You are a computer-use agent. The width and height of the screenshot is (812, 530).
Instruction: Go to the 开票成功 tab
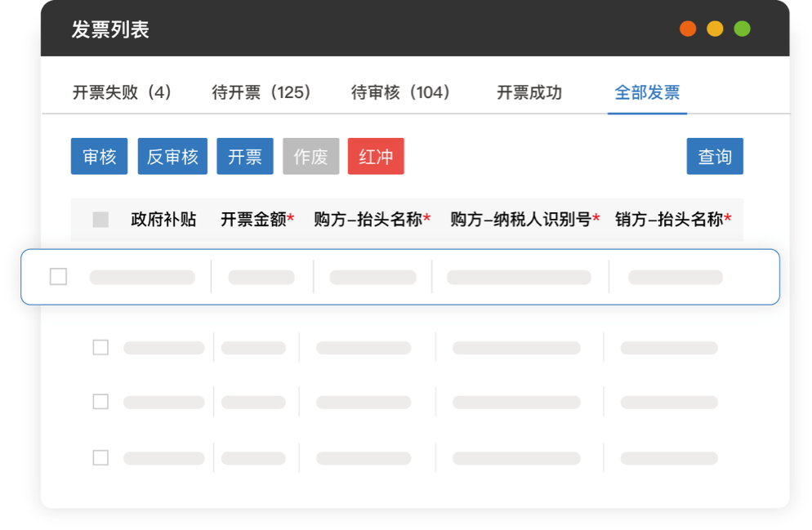coord(529,92)
